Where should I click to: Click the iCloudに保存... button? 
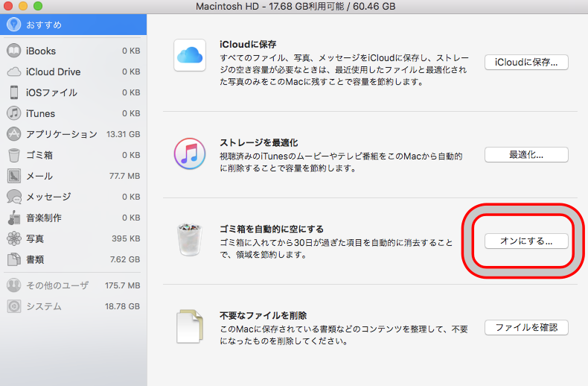[526, 63]
